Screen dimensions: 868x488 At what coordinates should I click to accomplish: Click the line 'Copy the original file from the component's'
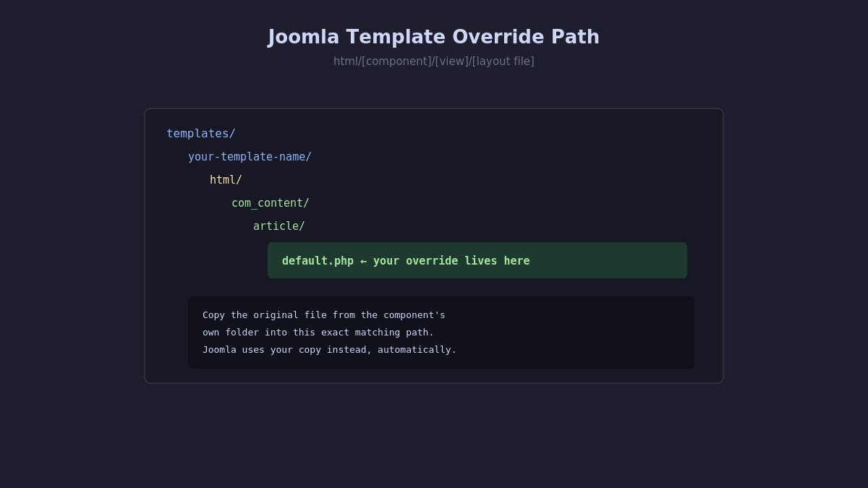[x=324, y=314]
